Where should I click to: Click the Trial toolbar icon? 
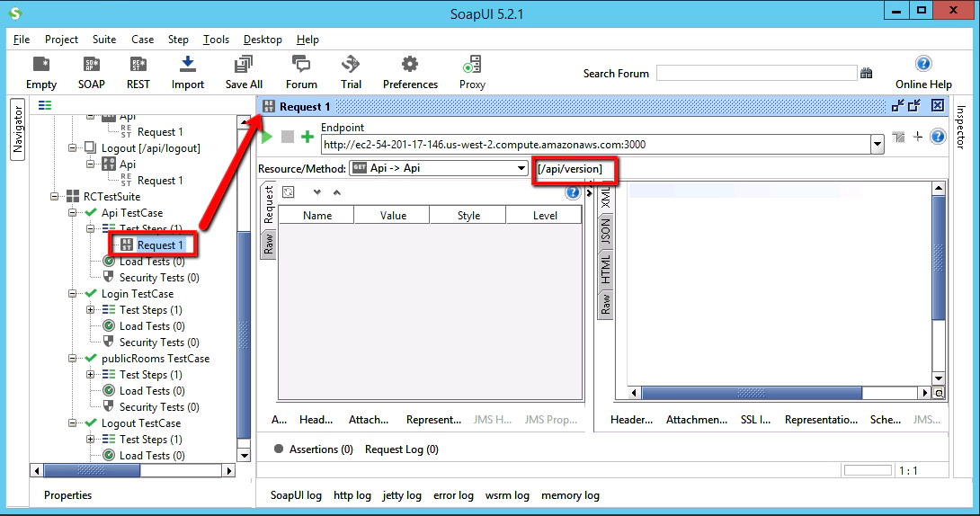[351, 65]
